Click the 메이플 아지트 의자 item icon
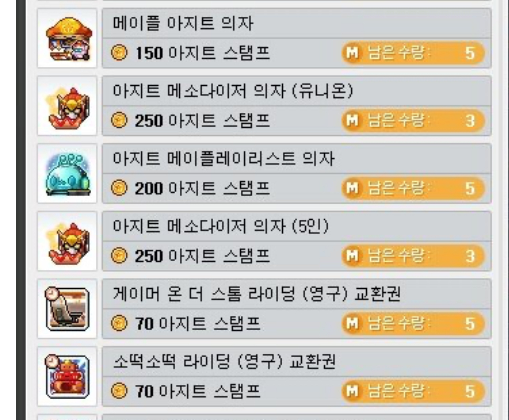Image resolution: width=509 pixels, height=420 pixels. [67, 38]
